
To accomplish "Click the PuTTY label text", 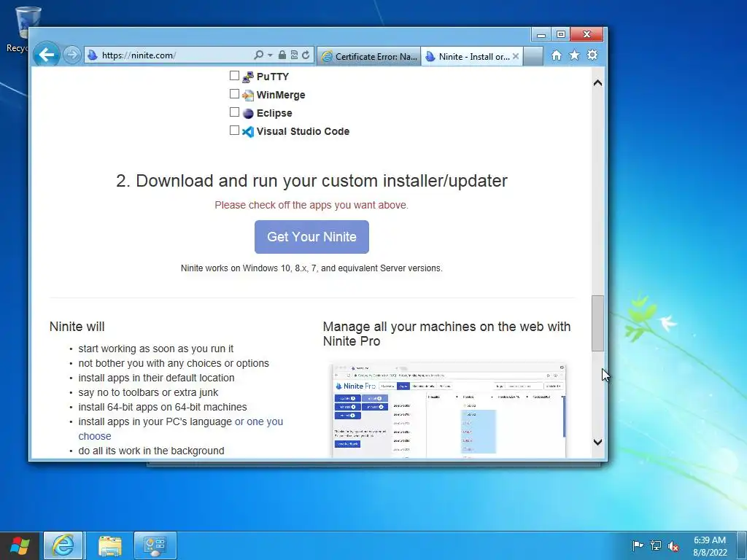I will click(273, 77).
